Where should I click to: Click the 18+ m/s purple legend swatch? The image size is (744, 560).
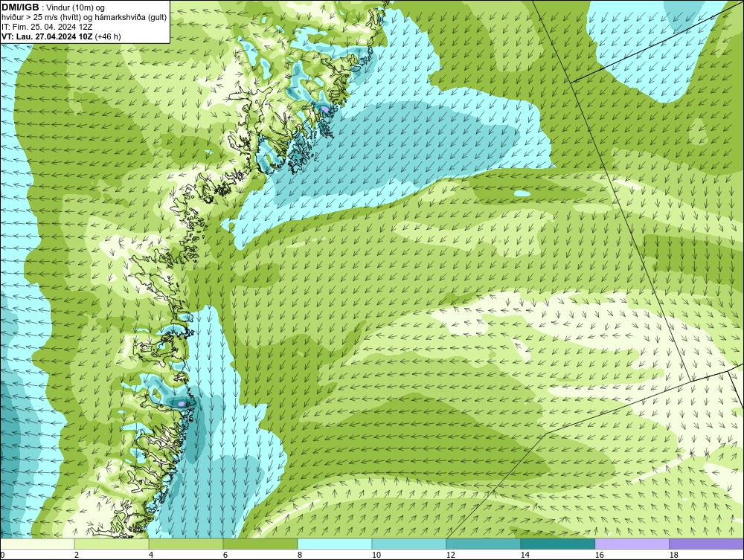pyautogui.click(x=707, y=544)
